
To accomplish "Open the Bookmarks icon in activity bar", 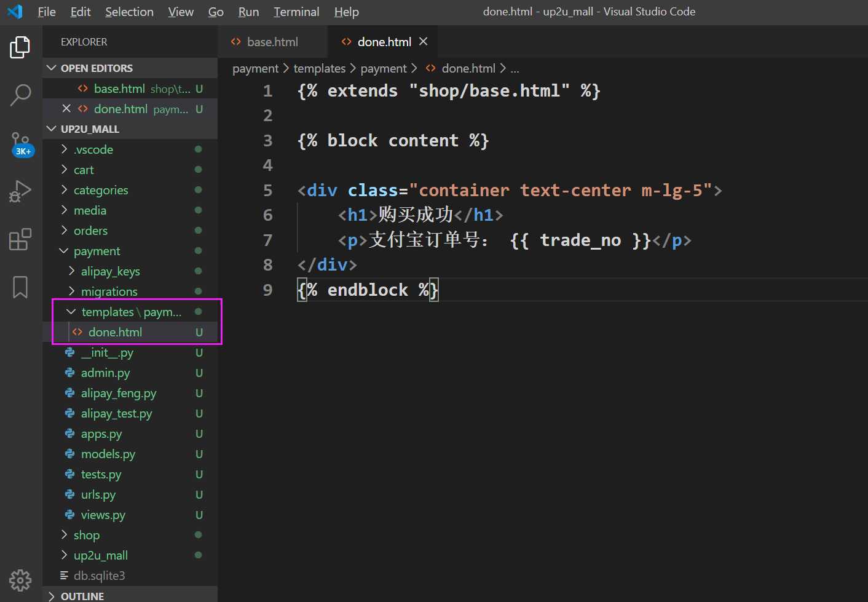I will 20,287.
